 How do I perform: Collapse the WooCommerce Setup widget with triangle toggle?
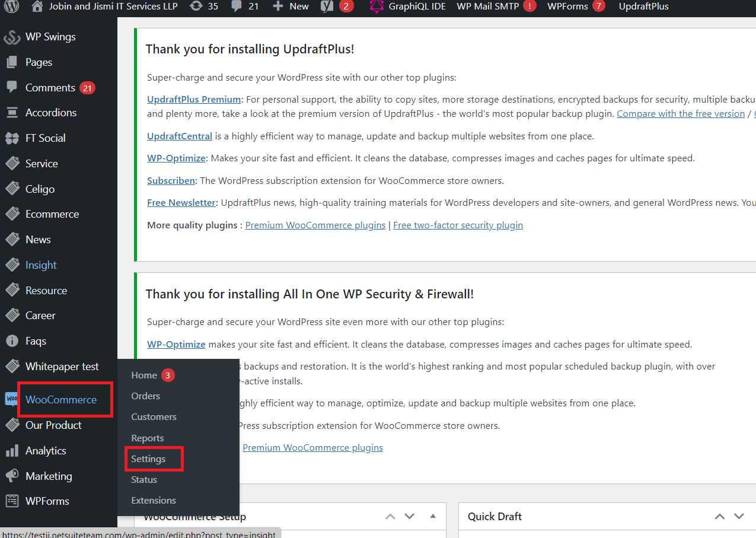point(433,516)
